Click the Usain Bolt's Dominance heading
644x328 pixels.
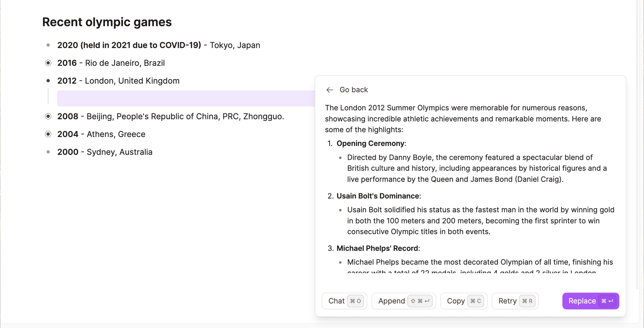point(378,196)
